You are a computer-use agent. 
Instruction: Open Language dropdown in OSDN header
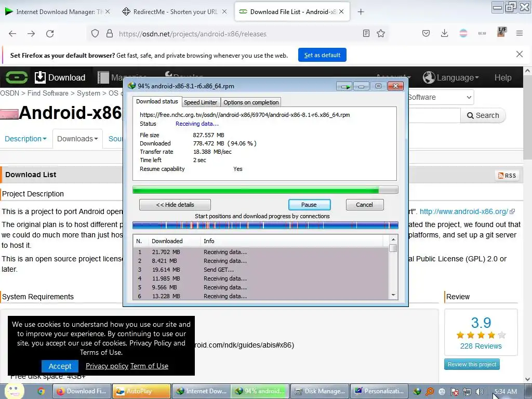451,77
